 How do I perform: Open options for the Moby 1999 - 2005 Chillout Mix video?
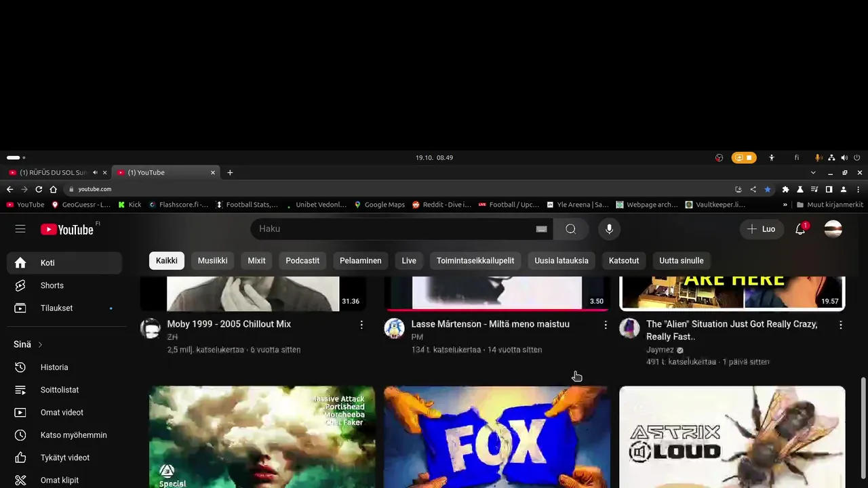361,325
